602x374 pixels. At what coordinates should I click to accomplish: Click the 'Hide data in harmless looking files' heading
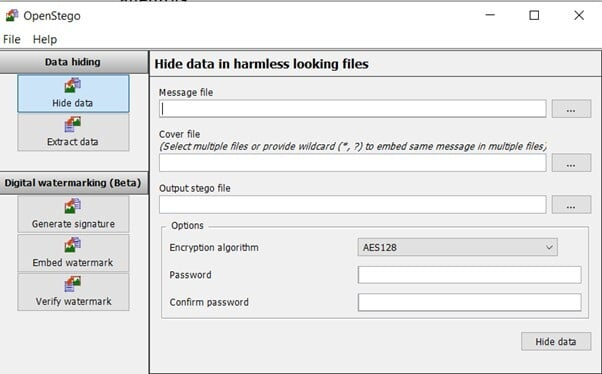click(x=261, y=64)
